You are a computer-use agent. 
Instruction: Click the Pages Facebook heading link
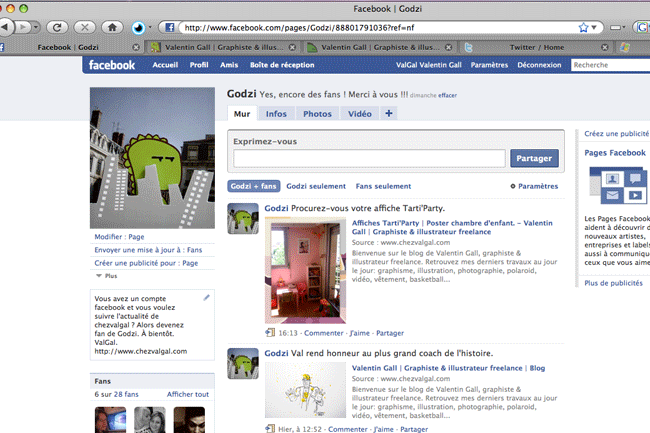click(x=615, y=153)
